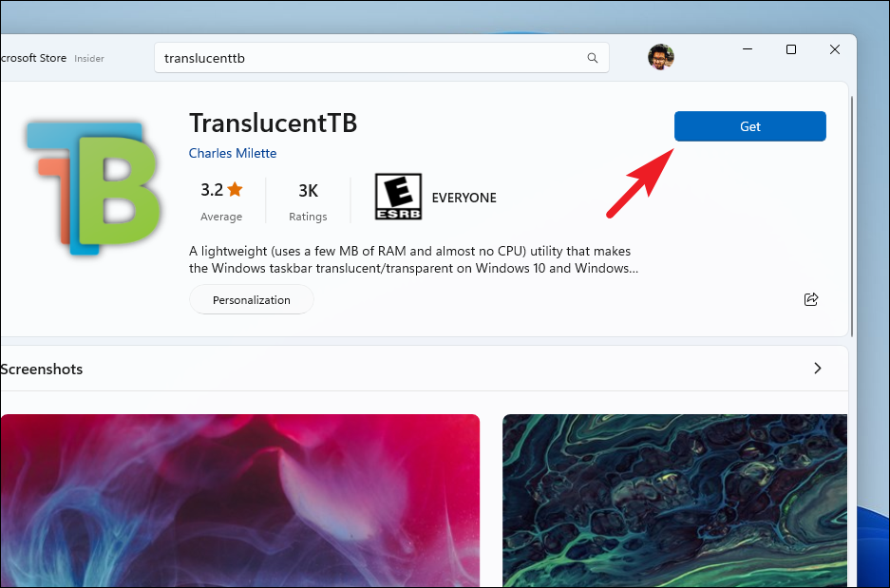Image resolution: width=890 pixels, height=588 pixels.
Task: Click the Screenshots heading
Action: [x=42, y=370]
